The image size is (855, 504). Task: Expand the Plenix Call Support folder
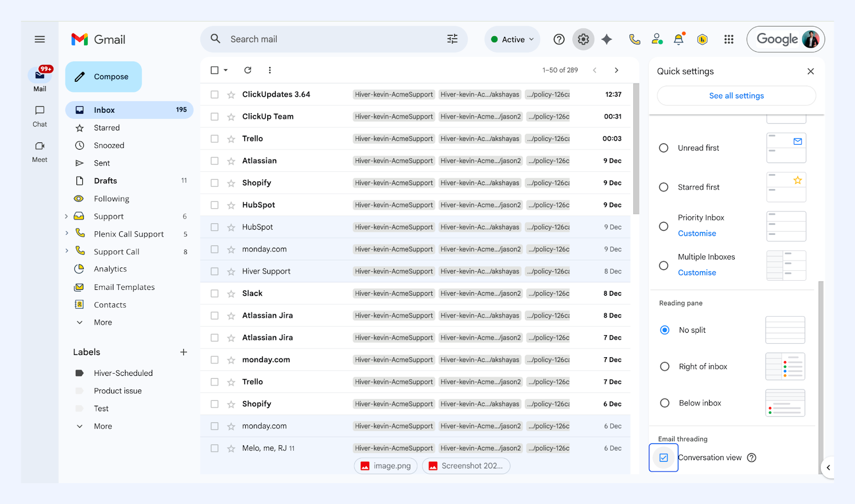click(66, 233)
